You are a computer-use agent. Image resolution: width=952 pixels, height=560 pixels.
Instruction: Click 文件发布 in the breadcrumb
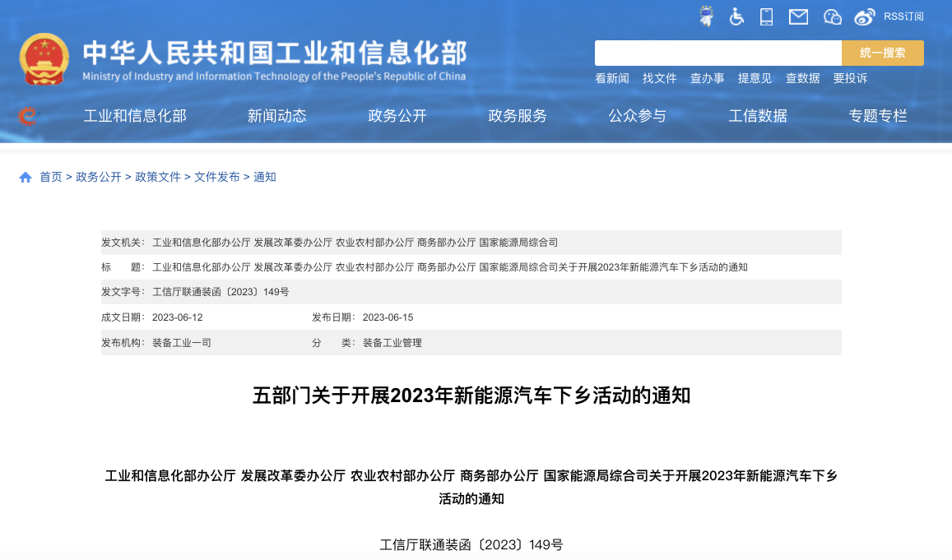(x=216, y=177)
